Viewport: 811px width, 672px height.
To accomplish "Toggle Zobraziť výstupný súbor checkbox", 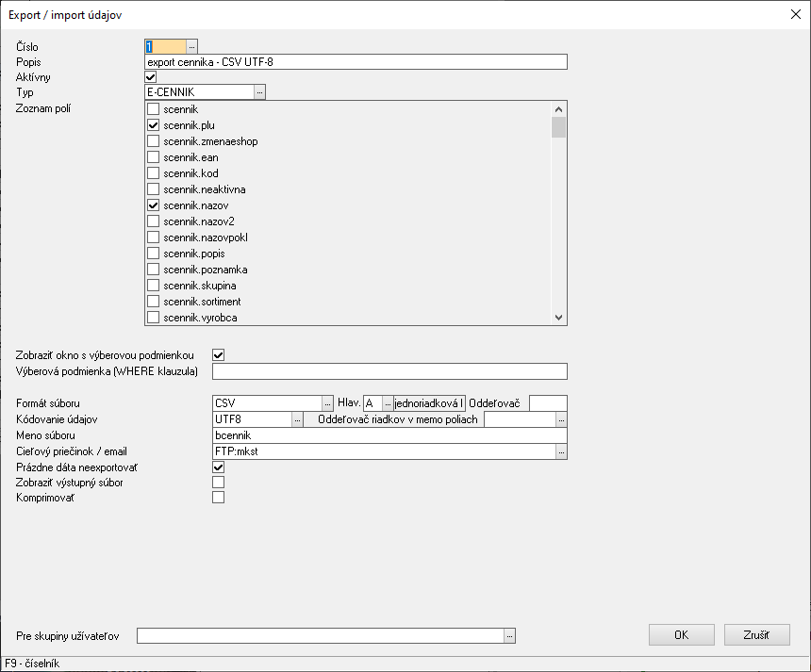I will point(219,483).
